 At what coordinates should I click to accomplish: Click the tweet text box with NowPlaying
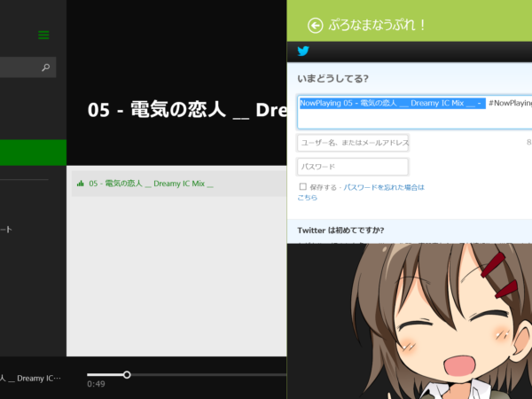[415, 112]
